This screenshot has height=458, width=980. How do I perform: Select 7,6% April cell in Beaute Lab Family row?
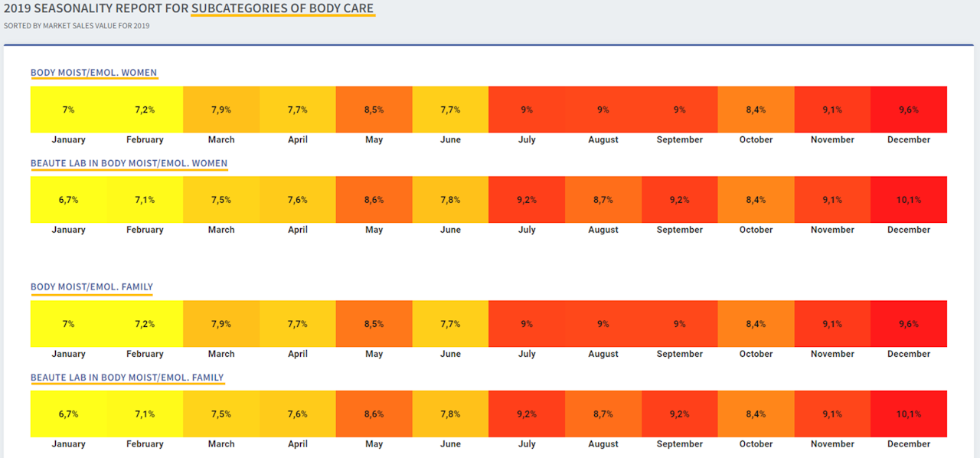[x=298, y=414]
